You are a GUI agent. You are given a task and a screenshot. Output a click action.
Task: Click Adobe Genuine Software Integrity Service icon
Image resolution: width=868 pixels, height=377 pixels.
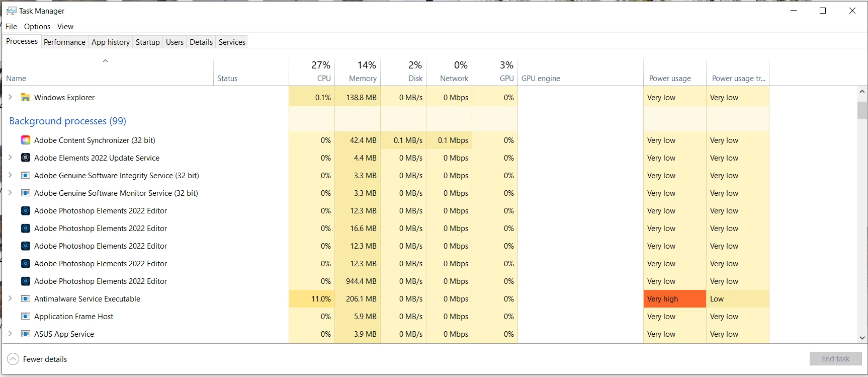pos(26,176)
